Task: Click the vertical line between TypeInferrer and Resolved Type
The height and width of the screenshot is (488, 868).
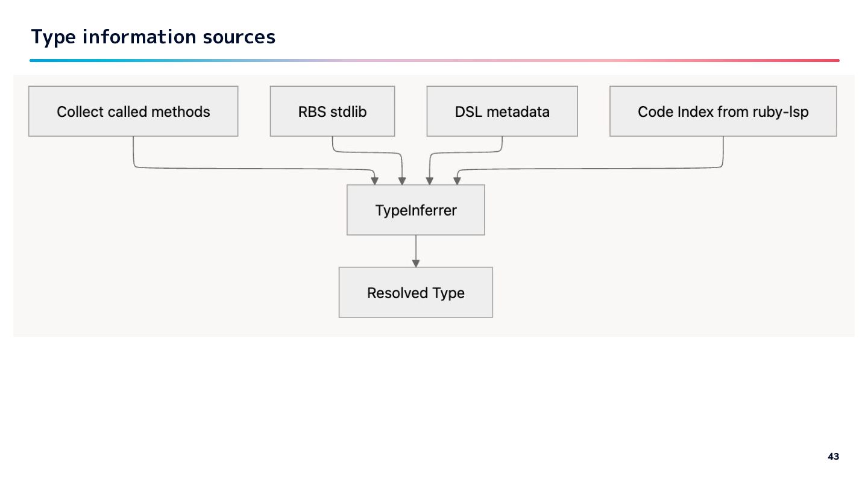Action: [416, 247]
